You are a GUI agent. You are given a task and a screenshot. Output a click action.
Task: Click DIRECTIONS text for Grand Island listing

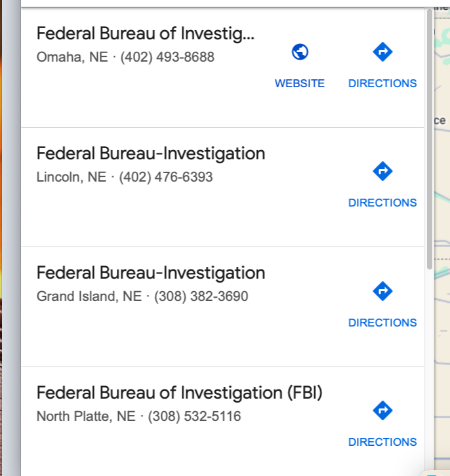(x=382, y=323)
